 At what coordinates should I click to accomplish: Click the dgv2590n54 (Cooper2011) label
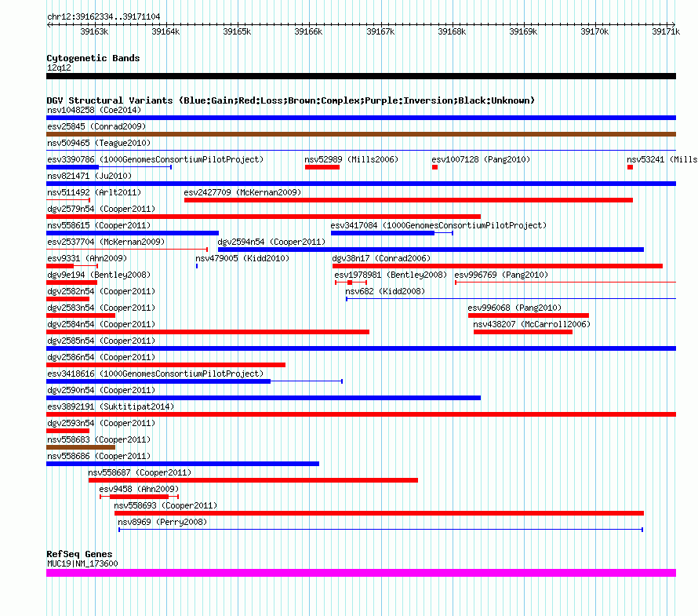[x=101, y=390]
